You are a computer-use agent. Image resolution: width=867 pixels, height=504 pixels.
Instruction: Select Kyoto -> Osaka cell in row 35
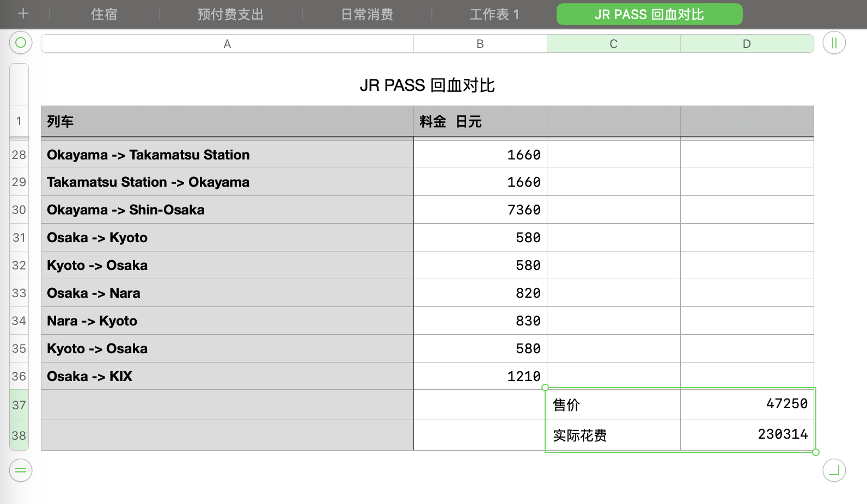227,348
